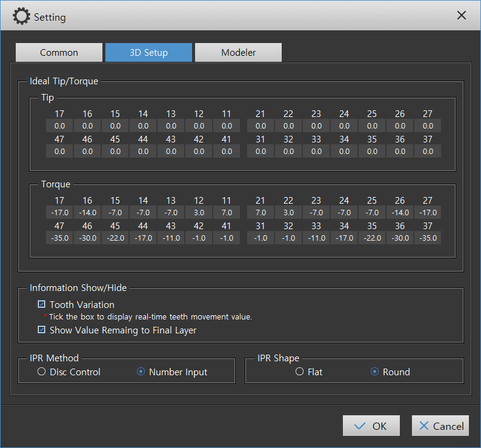Choose Flat IPR shape
This screenshot has width=481, height=448.
click(x=299, y=372)
